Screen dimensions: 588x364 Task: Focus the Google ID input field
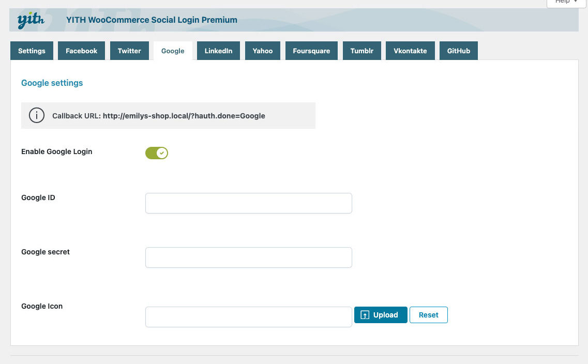tap(248, 203)
